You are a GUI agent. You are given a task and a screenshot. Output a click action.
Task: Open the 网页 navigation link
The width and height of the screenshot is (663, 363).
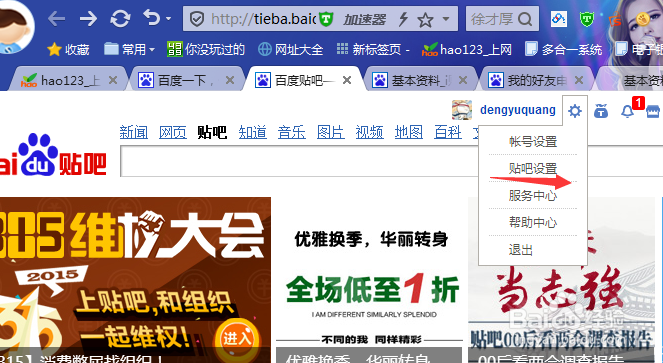(173, 132)
